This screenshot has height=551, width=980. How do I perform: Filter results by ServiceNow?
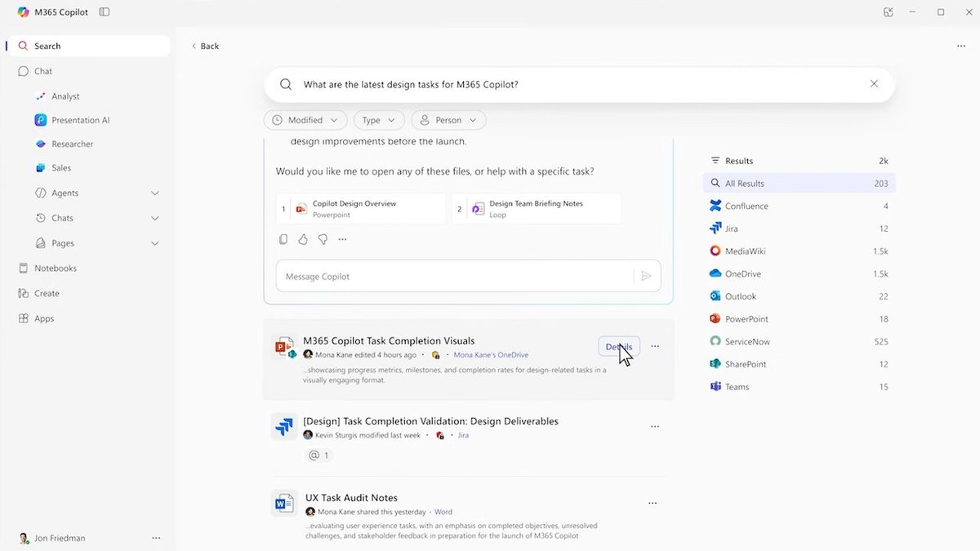pyautogui.click(x=800, y=342)
